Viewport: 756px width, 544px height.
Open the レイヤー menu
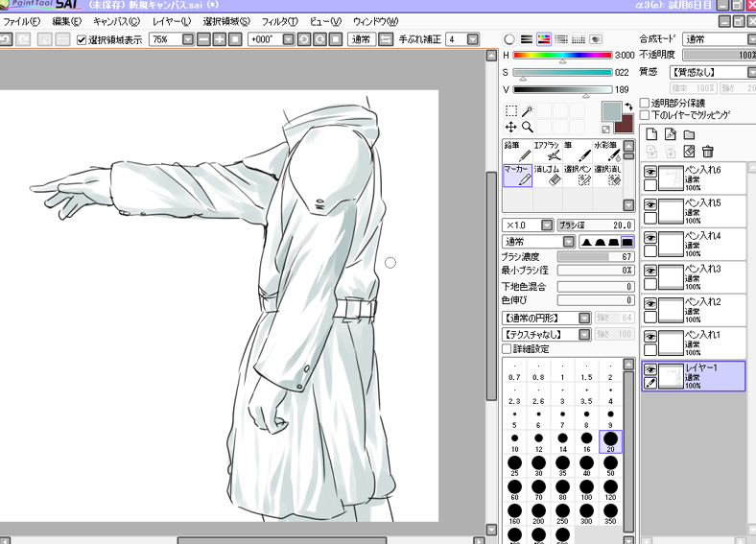(x=171, y=21)
